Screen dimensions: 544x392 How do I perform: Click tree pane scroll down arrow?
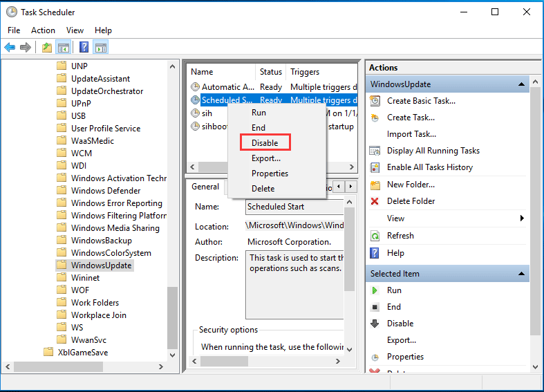pos(172,355)
